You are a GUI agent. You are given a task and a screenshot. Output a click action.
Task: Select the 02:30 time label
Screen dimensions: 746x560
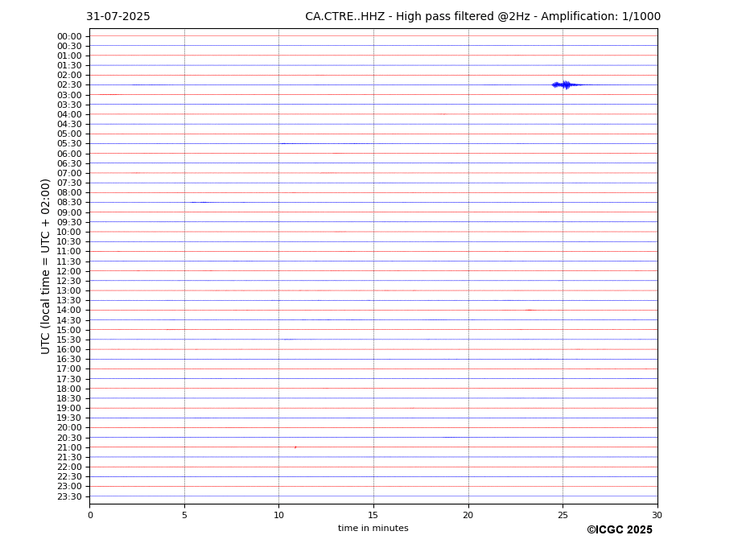click(x=69, y=84)
